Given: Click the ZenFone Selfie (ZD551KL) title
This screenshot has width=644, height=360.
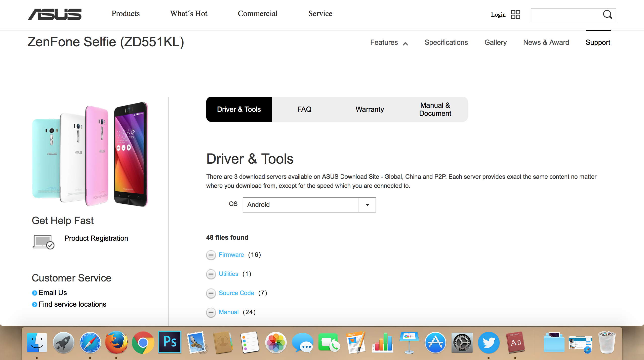Looking at the screenshot, I should point(106,42).
